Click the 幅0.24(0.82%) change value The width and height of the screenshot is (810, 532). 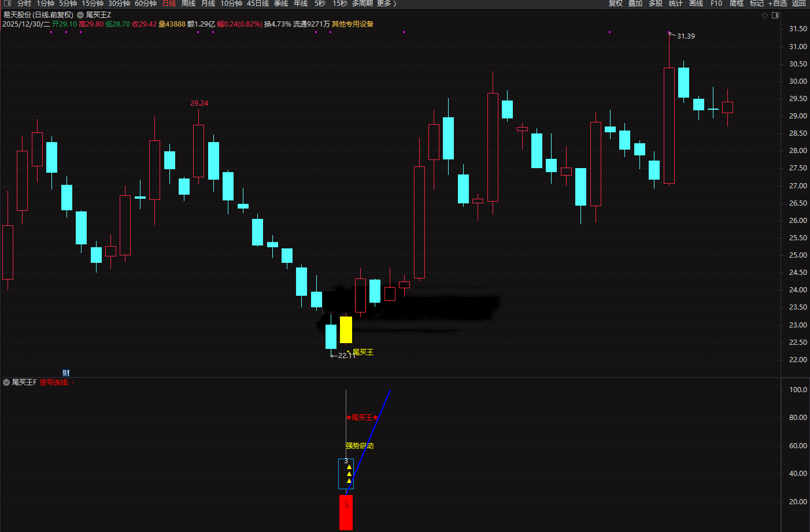tap(240, 24)
